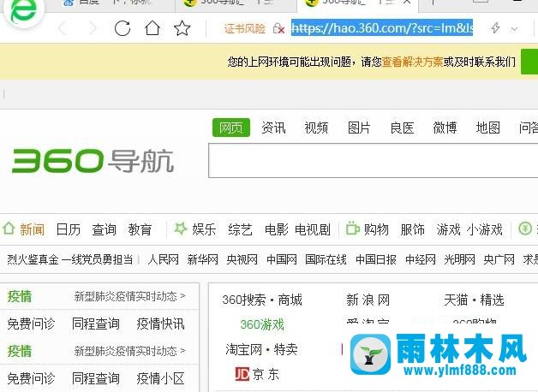This screenshot has width=538, height=392.
Task: Open the 日历 category
Action: (x=68, y=229)
